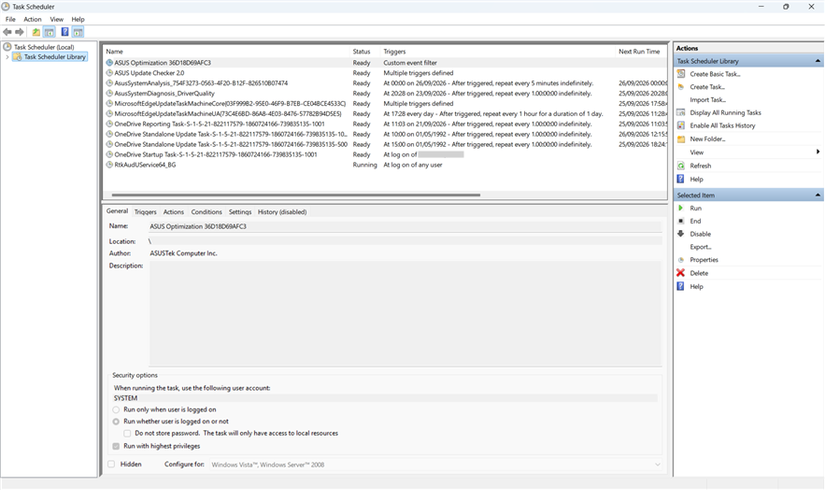This screenshot has width=825, height=490.
Task: Click Export... action
Action: 700,247
